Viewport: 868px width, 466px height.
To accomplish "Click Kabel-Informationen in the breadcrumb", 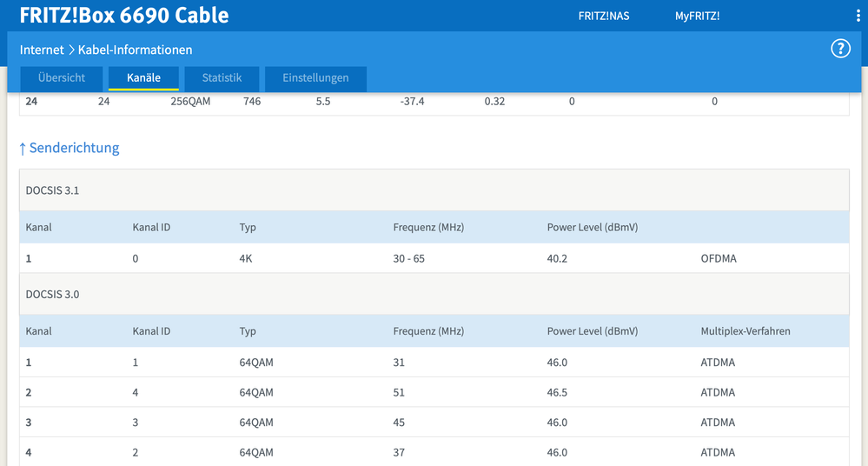I will (135, 50).
